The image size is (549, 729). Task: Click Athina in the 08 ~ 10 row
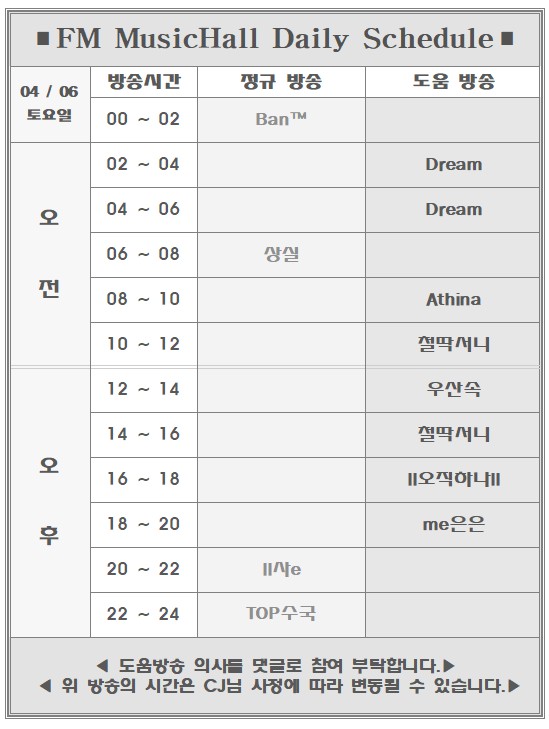click(x=454, y=299)
